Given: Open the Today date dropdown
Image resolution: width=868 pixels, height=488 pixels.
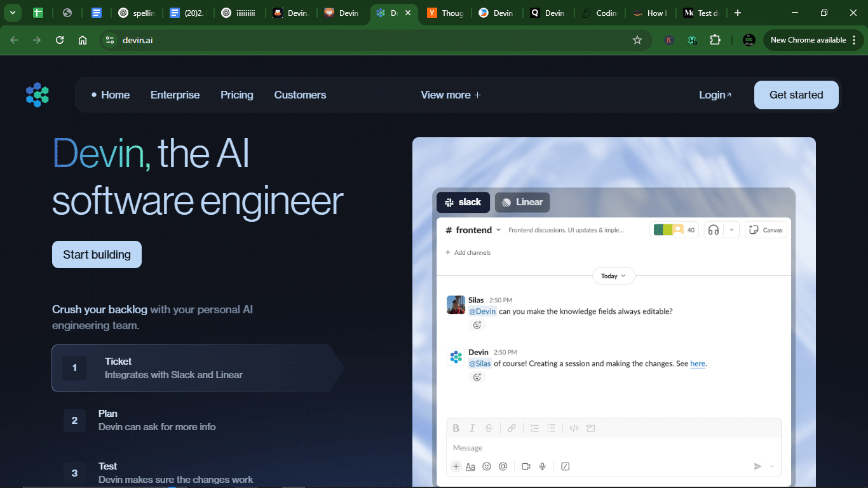Looking at the screenshot, I should [x=614, y=276].
